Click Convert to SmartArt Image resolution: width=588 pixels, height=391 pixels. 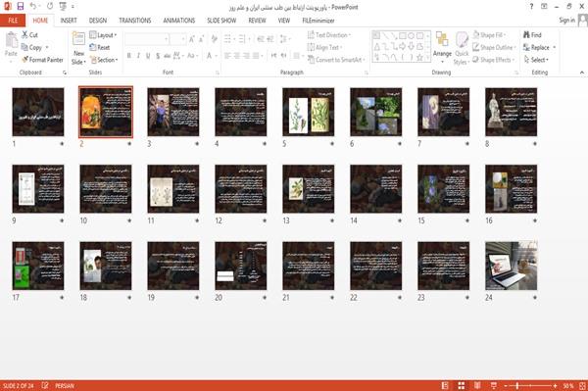(335, 60)
